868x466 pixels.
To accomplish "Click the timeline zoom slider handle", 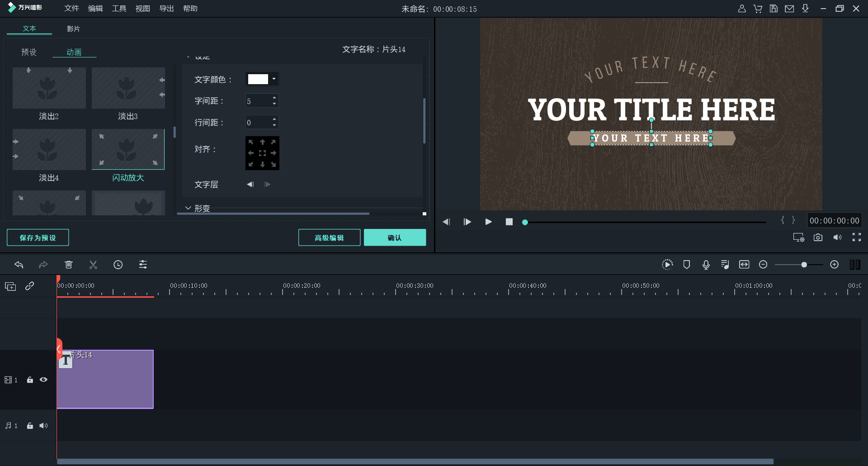I will click(x=804, y=265).
